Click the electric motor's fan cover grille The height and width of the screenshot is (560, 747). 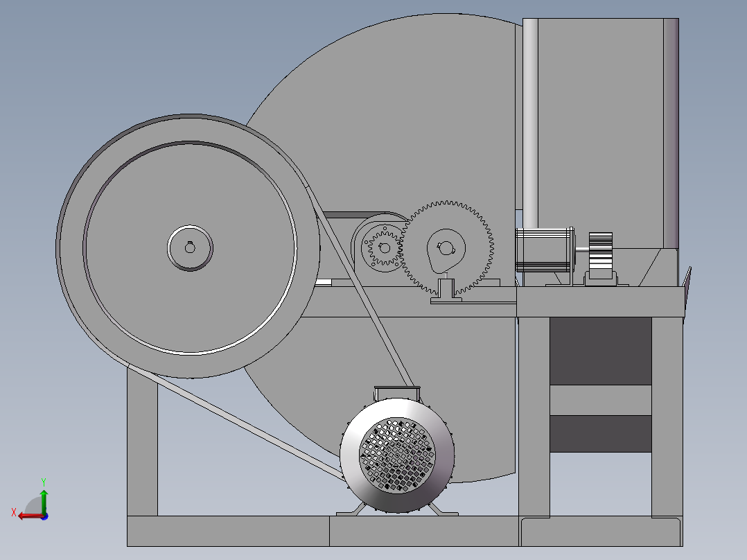coord(397,455)
